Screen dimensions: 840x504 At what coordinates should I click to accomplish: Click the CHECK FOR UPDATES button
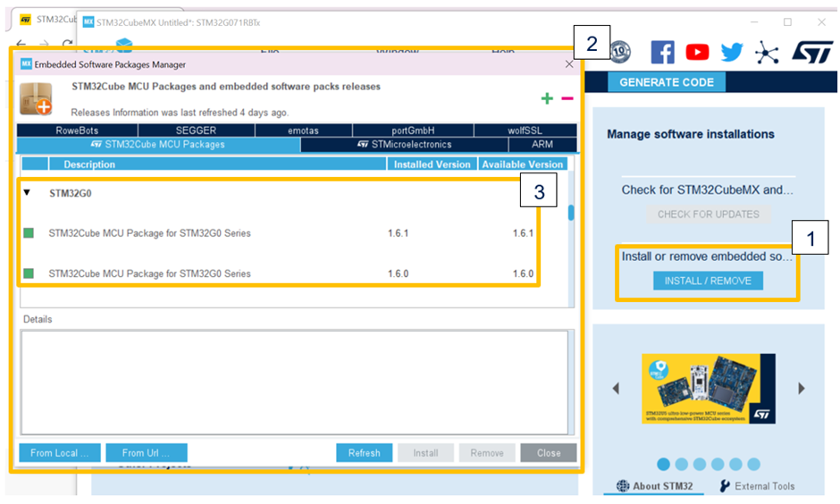tap(709, 214)
